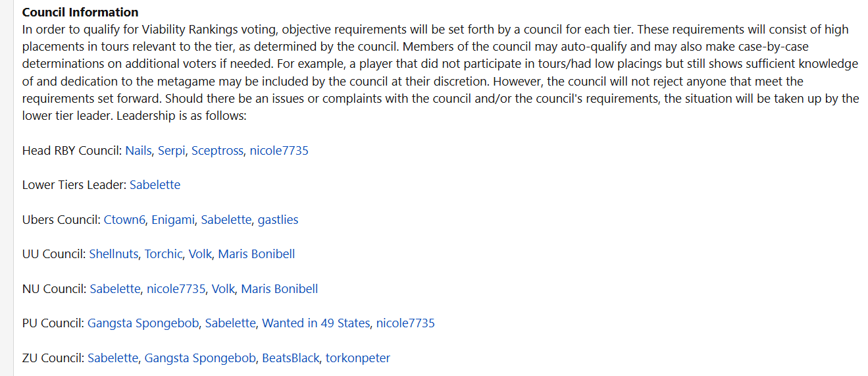Open Enigami profile link
Screen dimensions: 868x376
pos(173,219)
